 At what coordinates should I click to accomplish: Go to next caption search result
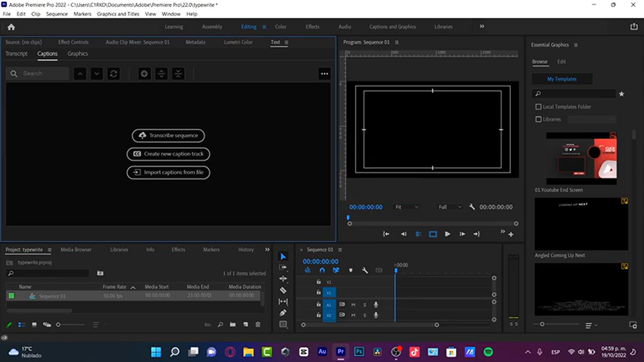(x=97, y=74)
